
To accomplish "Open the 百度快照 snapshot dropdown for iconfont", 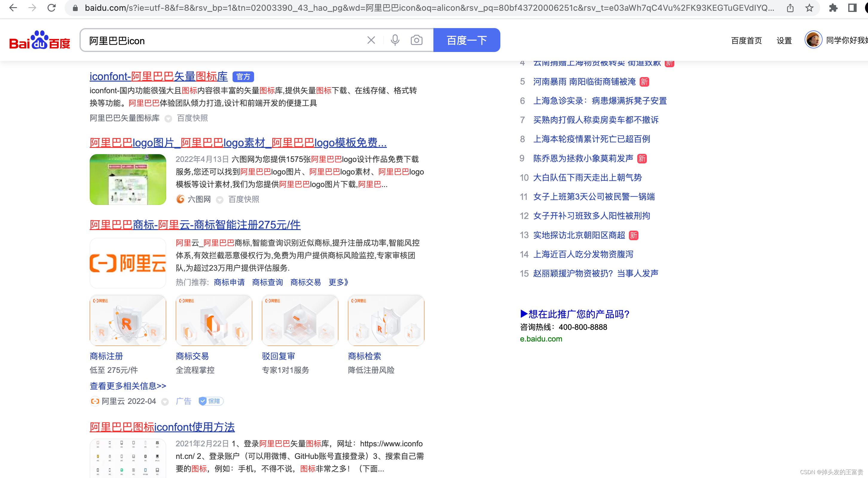I will coord(169,119).
